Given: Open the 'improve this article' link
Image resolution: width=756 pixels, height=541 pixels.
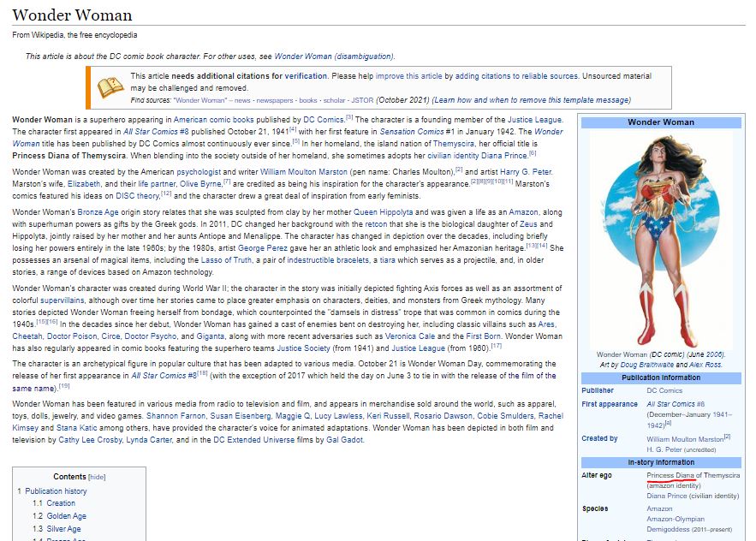Looking at the screenshot, I should pyautogui.click(x=409, y=76).
